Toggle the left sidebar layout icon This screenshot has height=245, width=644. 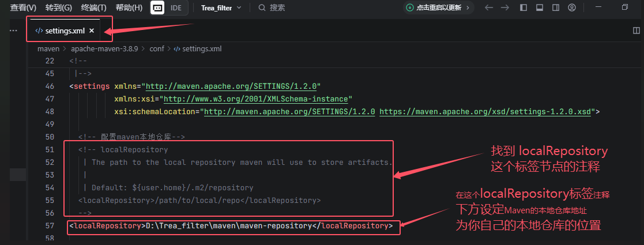pyautogui.click(x=524, y=8)
